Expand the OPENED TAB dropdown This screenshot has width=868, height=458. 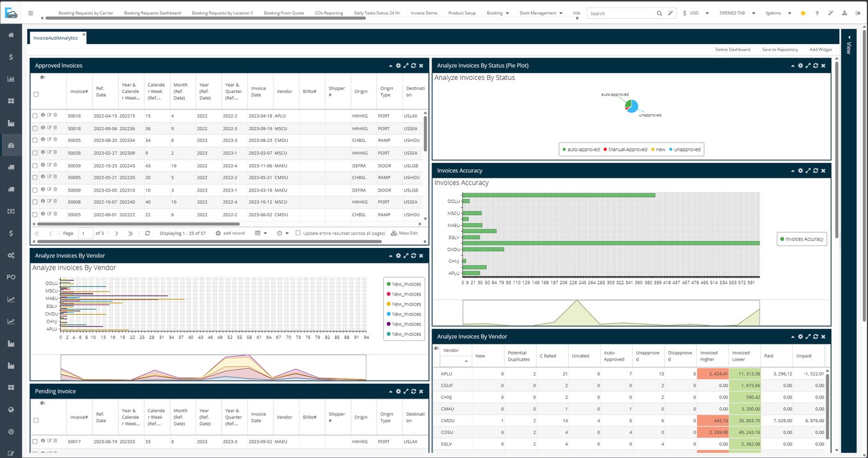coord(736,13)
